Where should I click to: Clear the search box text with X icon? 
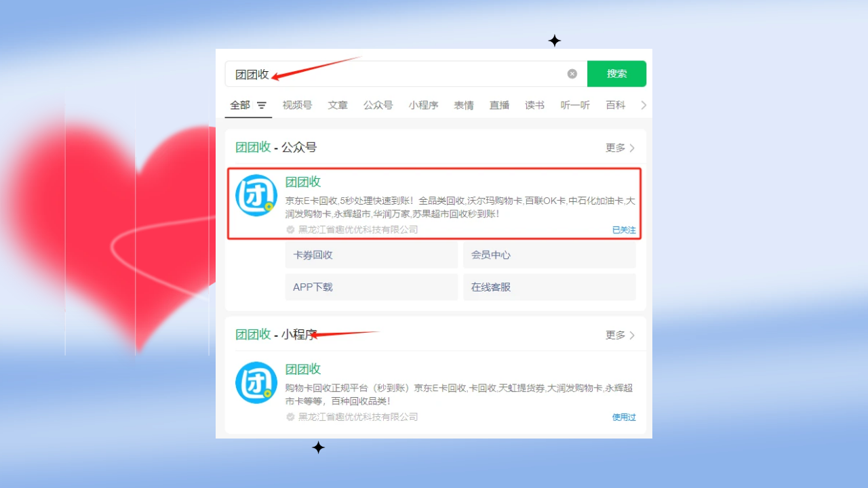click(x=572, y=74)
